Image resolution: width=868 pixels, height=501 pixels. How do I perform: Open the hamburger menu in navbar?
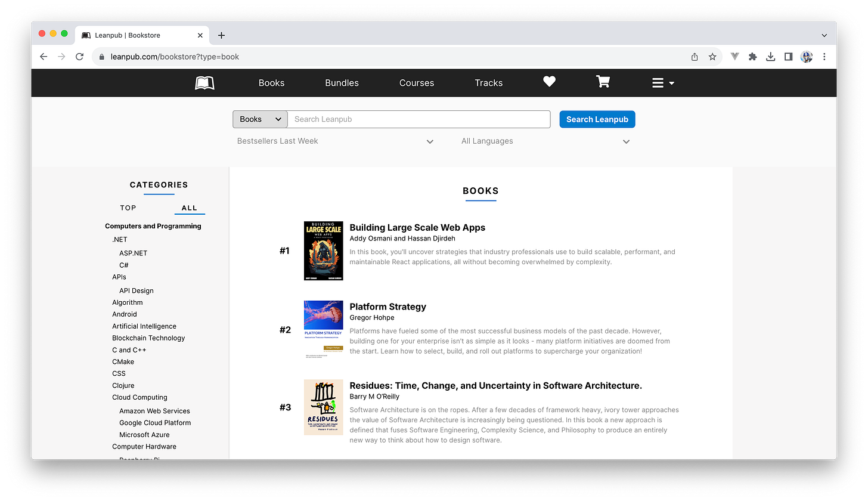(663, 83)
